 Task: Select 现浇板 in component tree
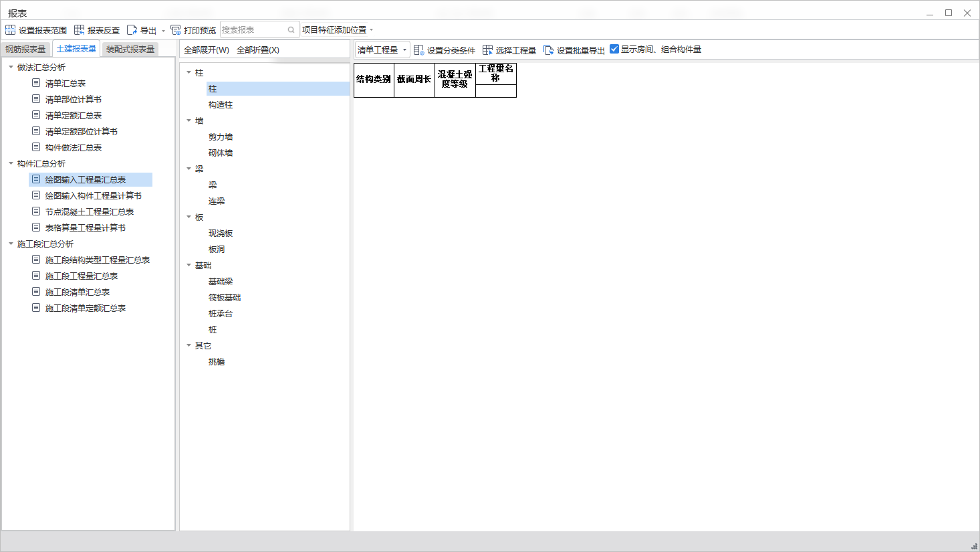[221, 233]
